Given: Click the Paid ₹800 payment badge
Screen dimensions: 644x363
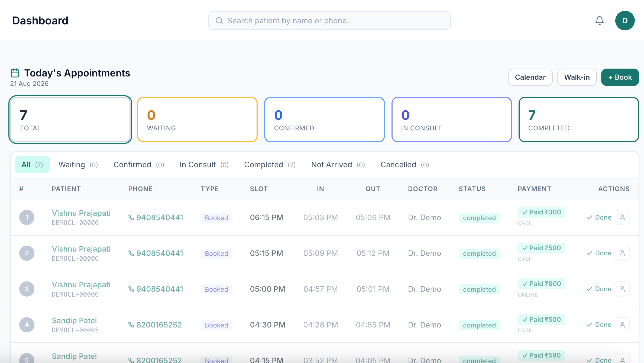Looking at the screenshot, I should coord(541,284).
